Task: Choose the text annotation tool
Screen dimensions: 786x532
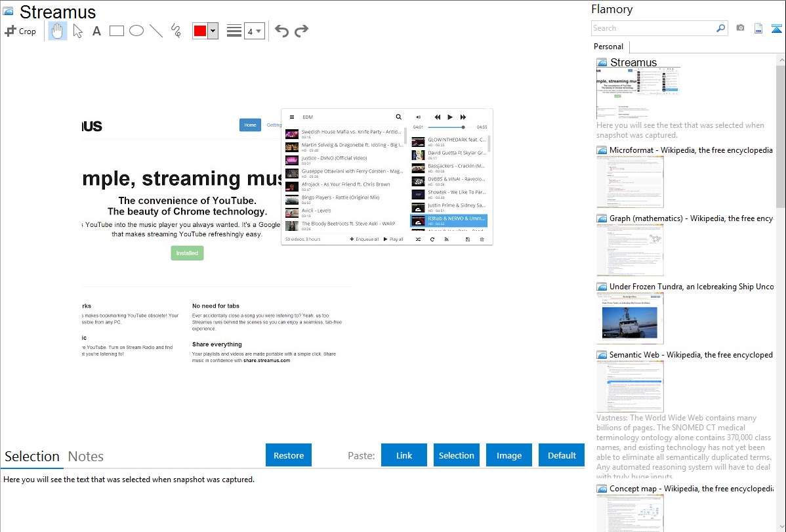Action: (96, 31)
